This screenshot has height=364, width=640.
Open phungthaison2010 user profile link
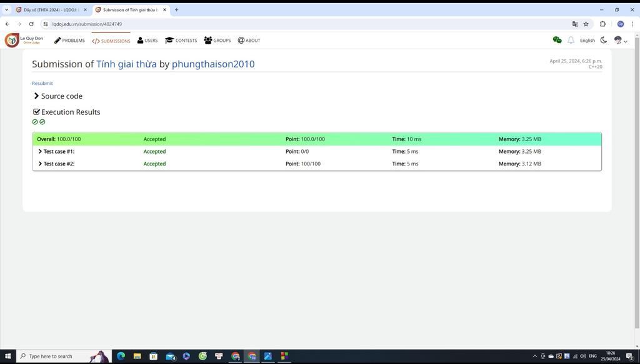(x=213, y=64)
